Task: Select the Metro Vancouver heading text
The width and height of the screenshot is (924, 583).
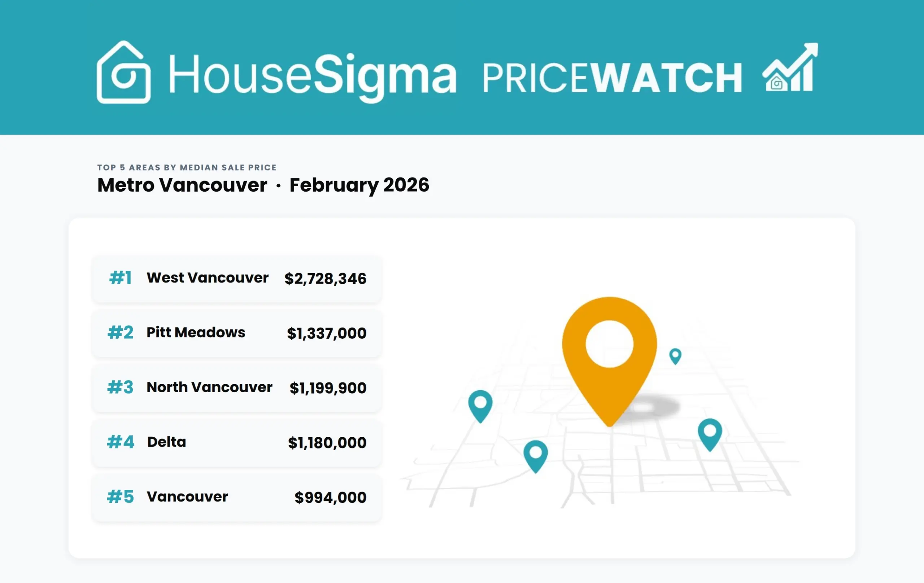Action: 182,185
